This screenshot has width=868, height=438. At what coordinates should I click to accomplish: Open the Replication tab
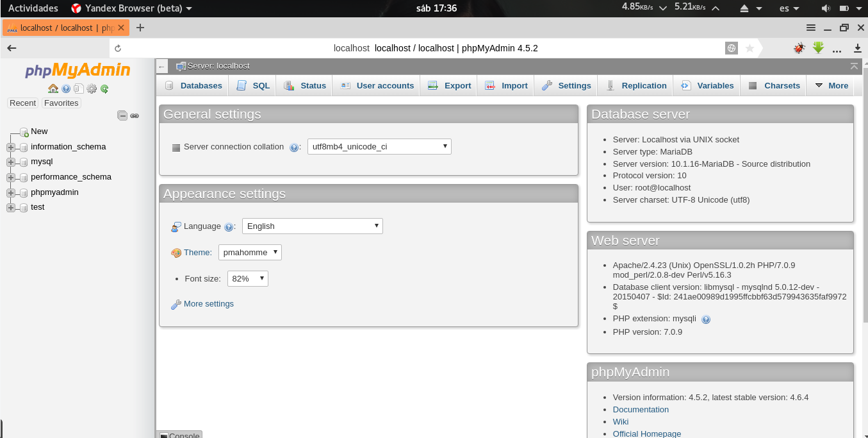point(636,86)
